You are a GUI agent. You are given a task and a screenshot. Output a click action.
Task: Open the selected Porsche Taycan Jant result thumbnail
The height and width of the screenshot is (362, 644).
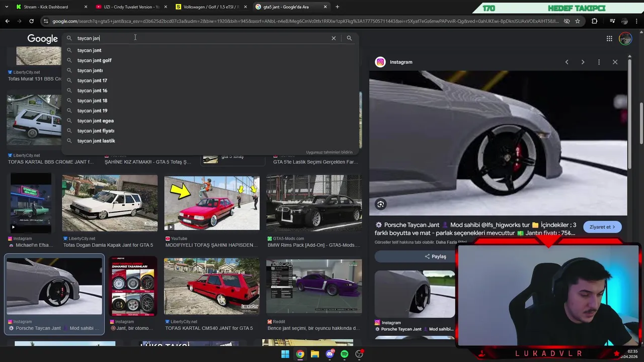(x=54, y=286)
